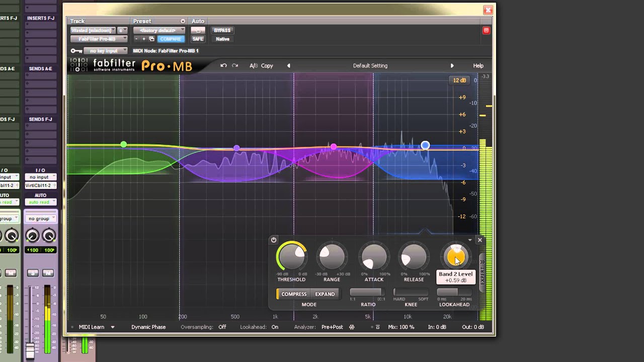
Task: Open the track selector dropdown
Action: [x=93, y=31]
